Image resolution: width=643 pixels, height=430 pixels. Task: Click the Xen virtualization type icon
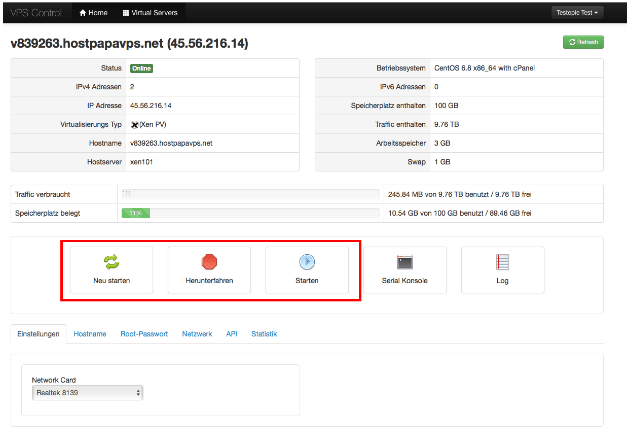point(134,125)
